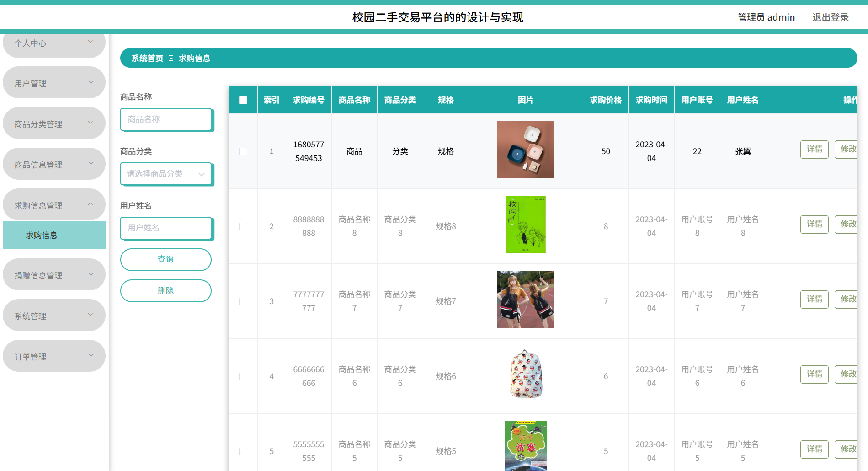Check the checkbox for 商品名称8 row

(x=243, y=226)
